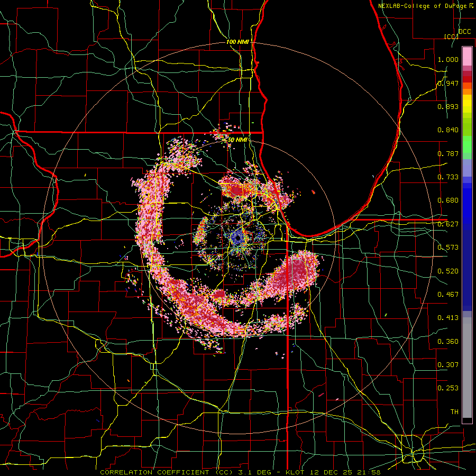Click the pink swatch at the top of the color bar

(467, 56)
